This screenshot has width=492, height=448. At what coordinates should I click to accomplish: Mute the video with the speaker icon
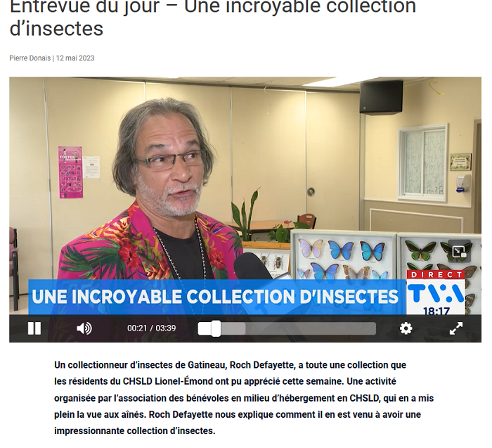[x=84, y=328]
